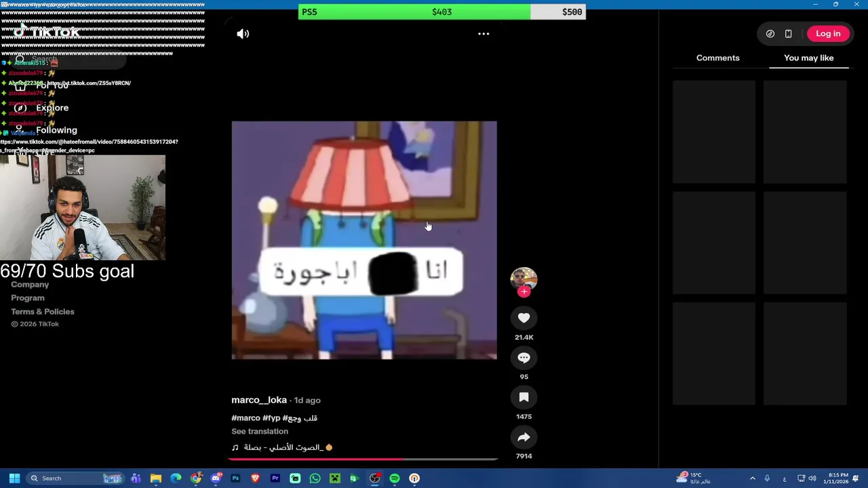Open File Explorer from taskbar

[156, 478]
